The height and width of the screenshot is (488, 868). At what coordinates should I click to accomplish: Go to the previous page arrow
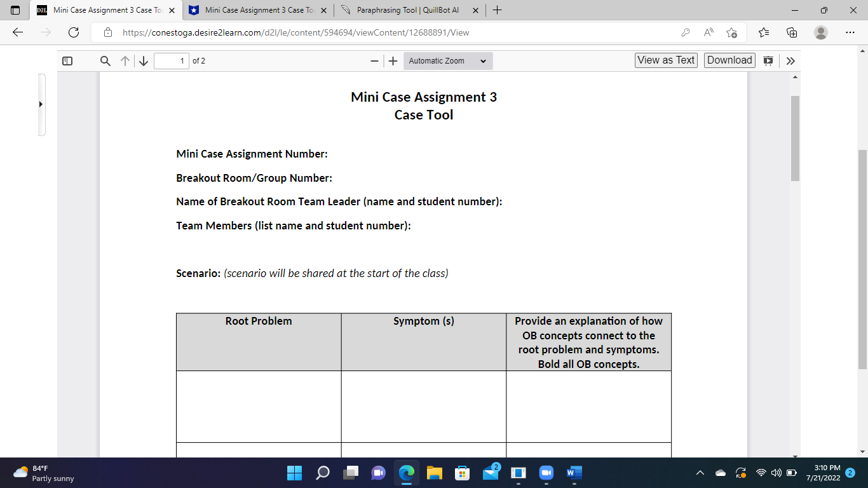click(125, 60)
